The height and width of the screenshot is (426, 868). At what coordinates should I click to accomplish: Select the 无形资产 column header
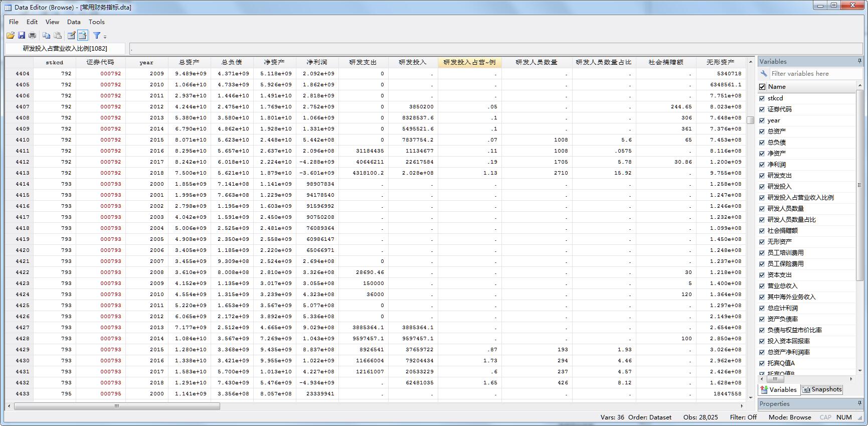point(720,62)
